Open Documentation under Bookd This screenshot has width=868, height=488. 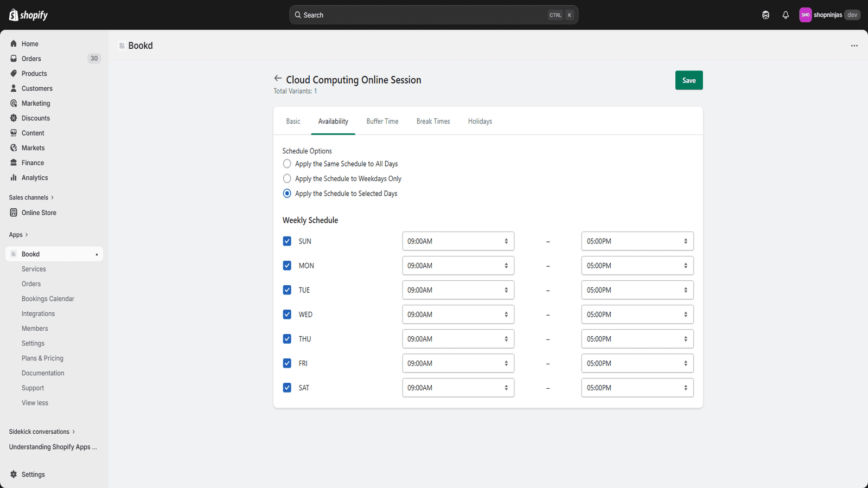tap(43, 373)
